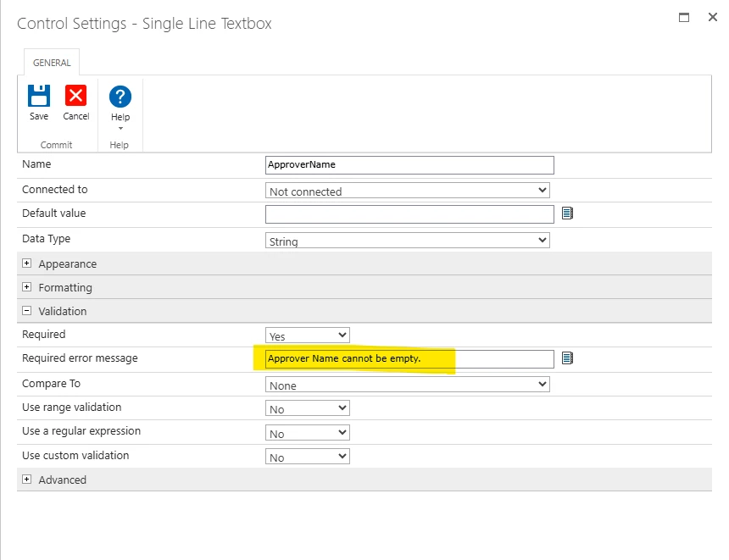Click the Required error message text field
The image size is (729, 560).
tap(409, 358)
